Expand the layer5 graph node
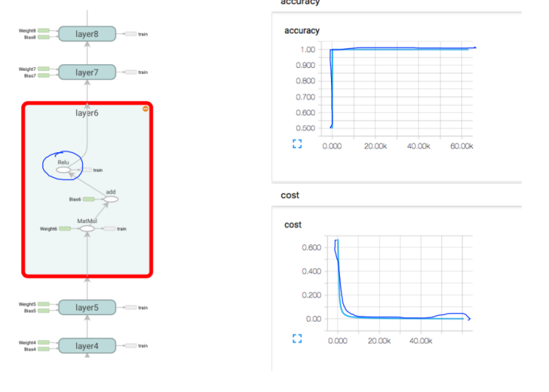This screenshot has height=392, width=549. (x=87, y=307)
